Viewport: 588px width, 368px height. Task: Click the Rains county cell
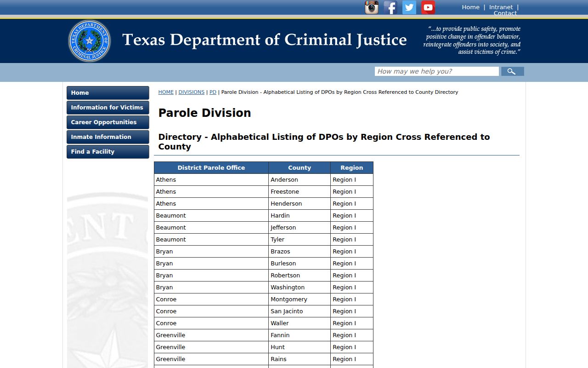pos(300,359)
